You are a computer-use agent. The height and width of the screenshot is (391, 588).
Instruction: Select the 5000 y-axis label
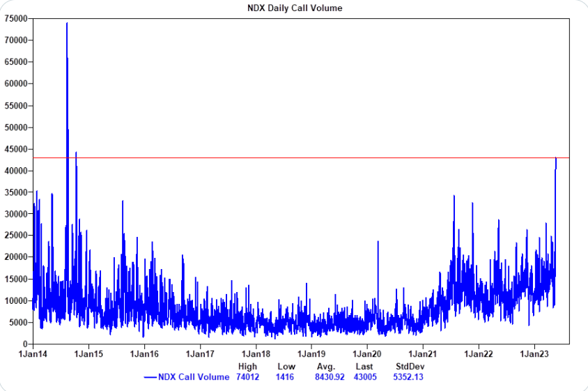point(18,323)
